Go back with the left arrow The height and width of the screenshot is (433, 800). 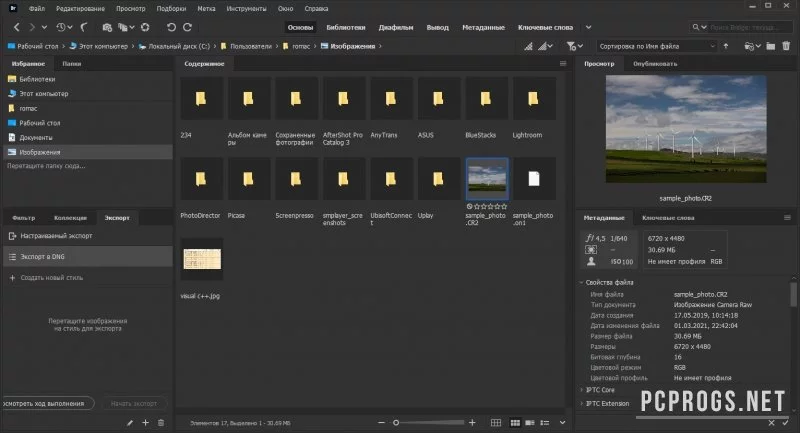17,28
